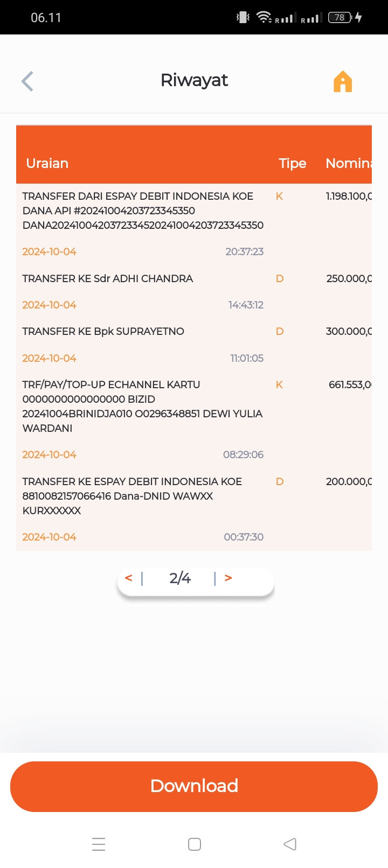388x868 pixels.
Task: Select the Tipe column header
Action: pyautogui.click(x=293, y=163)
